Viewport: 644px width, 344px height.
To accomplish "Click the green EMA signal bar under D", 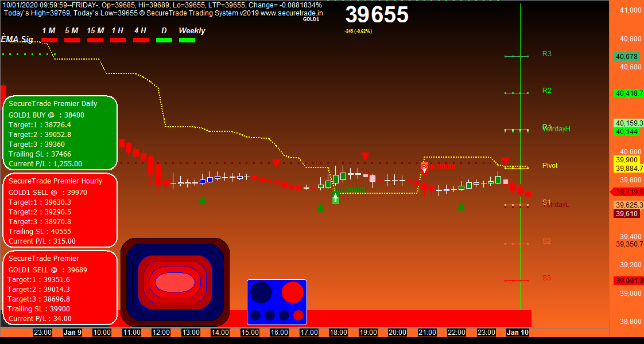I will pyautogui.click(x=164, y=40).
